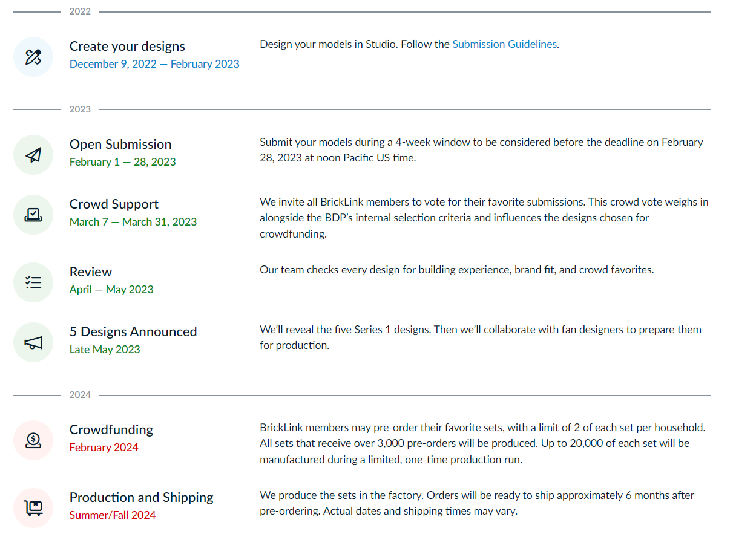Expand the Open Submission timeline entry
733x560 pixels.
[120, 144]
